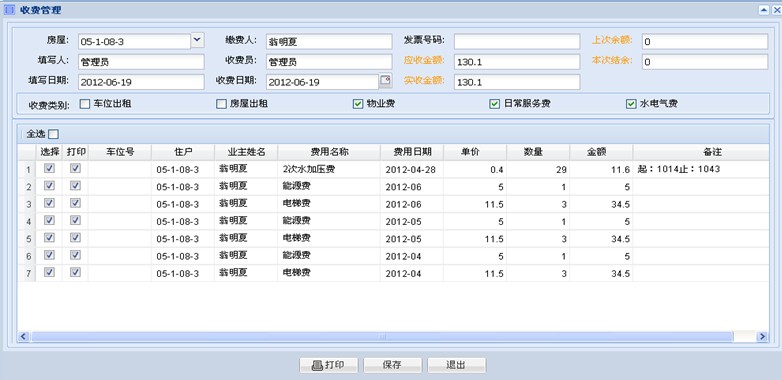This screenshot has height=380, width=782.
Task: Click into the 缴费人 field
Action: (329, 41)
